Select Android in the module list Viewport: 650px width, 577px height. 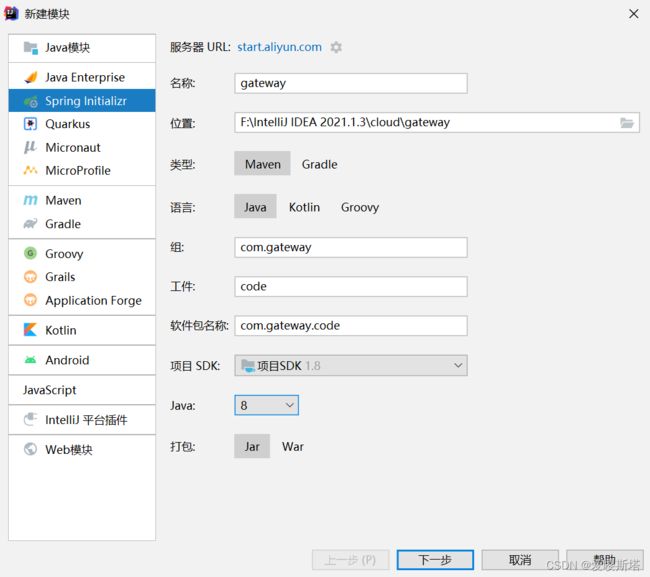tap(82, 360)
